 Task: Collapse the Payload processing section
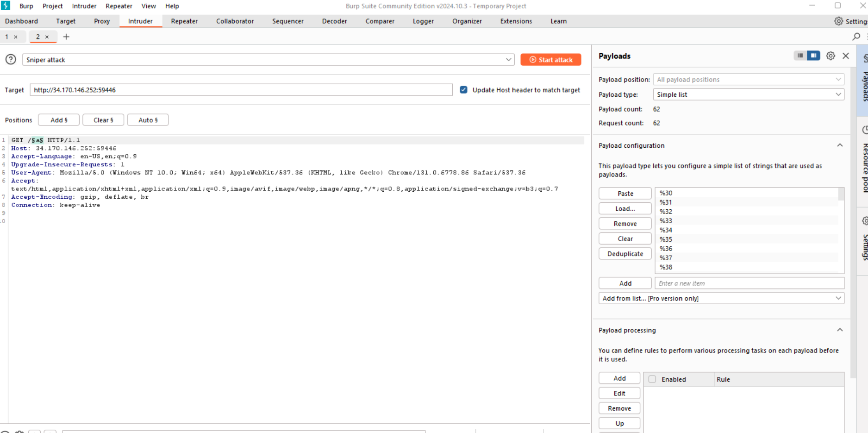(840, 330)
